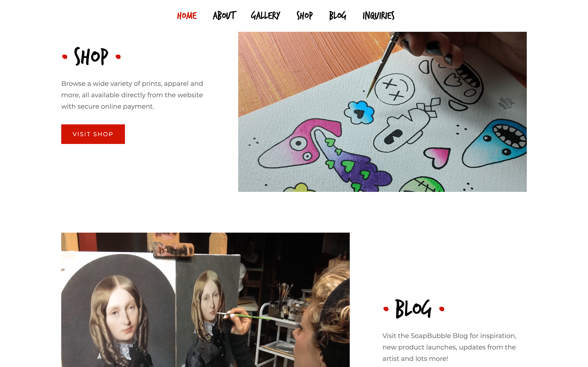Click the large Shop section heading

(x=91, y=56)
